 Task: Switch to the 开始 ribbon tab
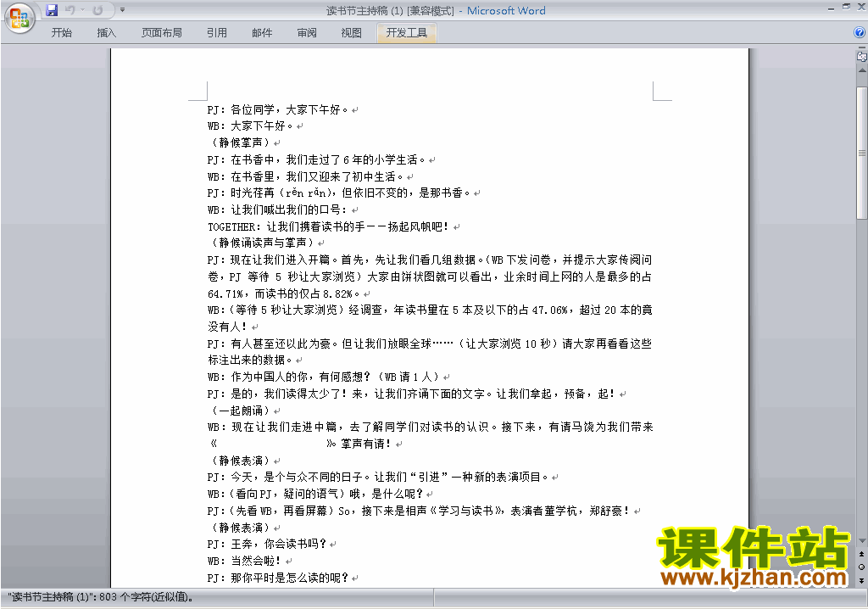click(61, 33)
